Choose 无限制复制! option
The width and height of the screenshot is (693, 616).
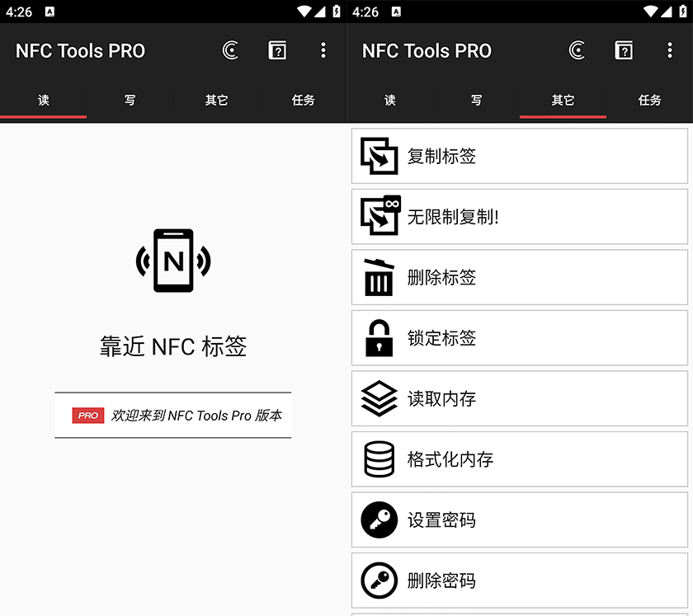click(520, 217)
